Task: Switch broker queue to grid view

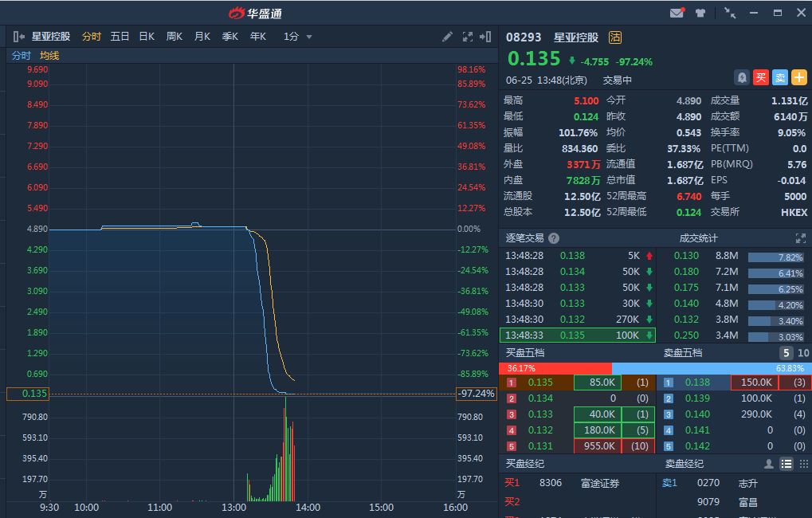Action: [x=804, y=464]
